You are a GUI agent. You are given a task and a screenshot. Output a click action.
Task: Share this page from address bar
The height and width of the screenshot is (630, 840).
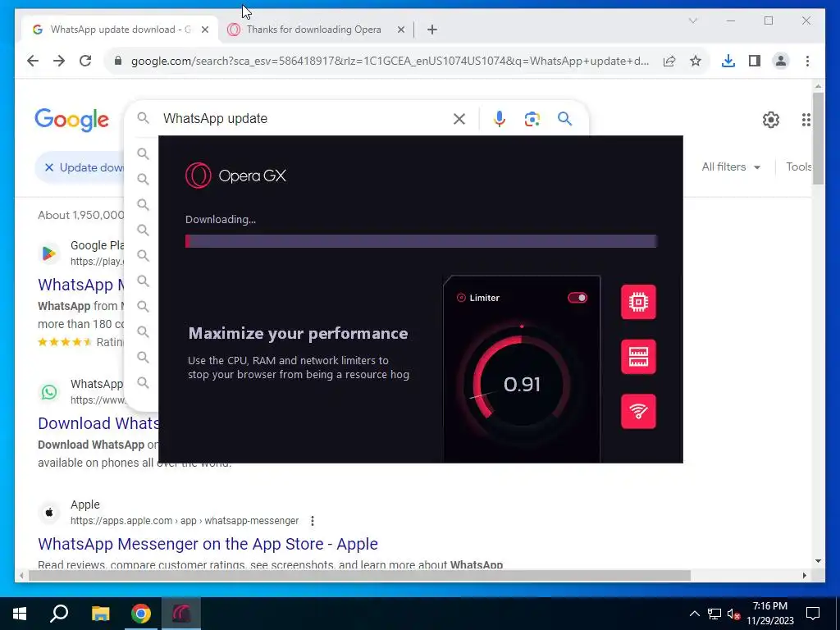[x=669, y=61]
